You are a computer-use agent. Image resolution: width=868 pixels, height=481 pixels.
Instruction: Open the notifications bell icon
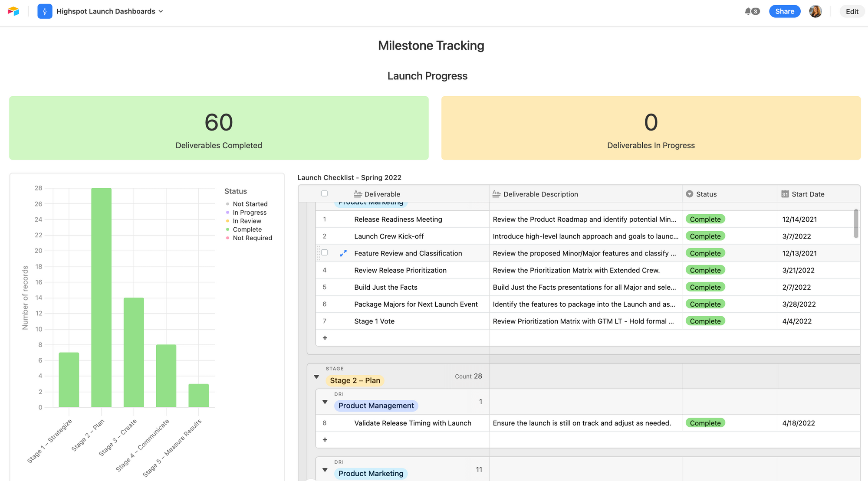748,11
